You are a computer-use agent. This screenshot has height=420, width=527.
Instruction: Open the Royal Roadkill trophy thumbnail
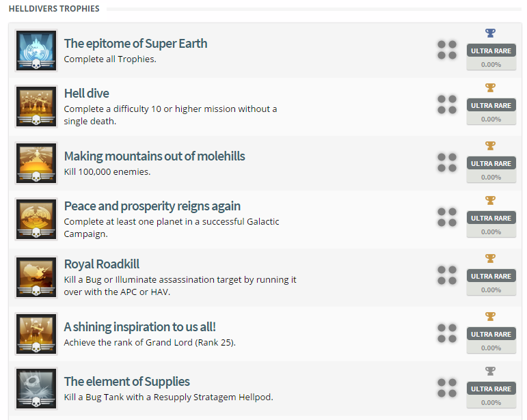(x=36, y=277)
